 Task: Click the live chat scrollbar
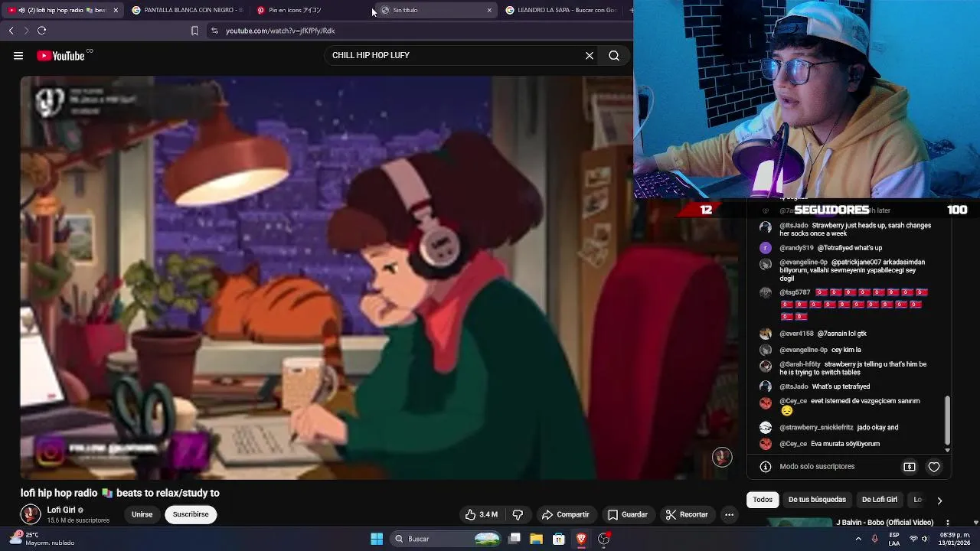tap(947, 420)
